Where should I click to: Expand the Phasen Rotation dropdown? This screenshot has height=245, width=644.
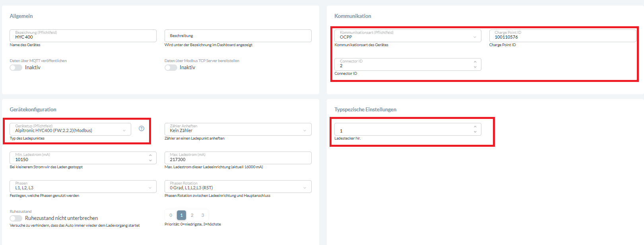tap(238, 187)
